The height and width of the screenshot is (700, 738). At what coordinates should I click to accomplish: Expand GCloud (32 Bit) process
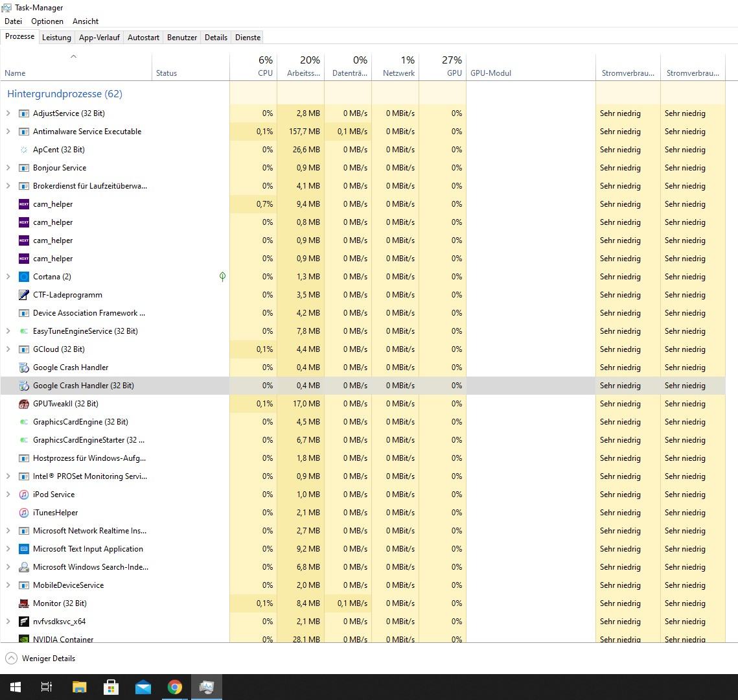click(8, 349)
